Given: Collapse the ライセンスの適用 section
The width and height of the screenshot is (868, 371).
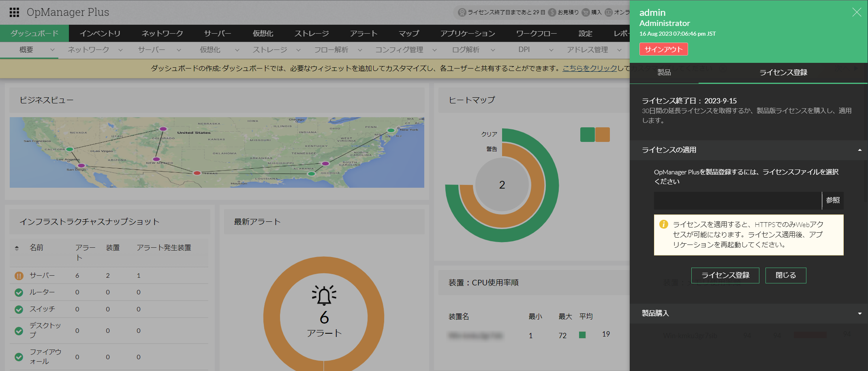Looking at the screenshot, I should click(x=859, y=150).
